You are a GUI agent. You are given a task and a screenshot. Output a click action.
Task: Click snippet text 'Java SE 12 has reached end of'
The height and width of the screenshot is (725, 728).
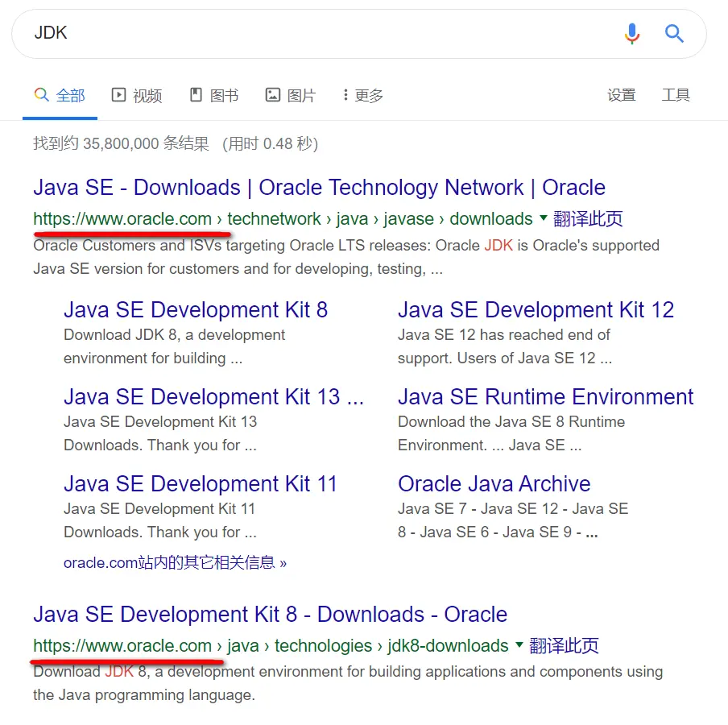point(504,335)
